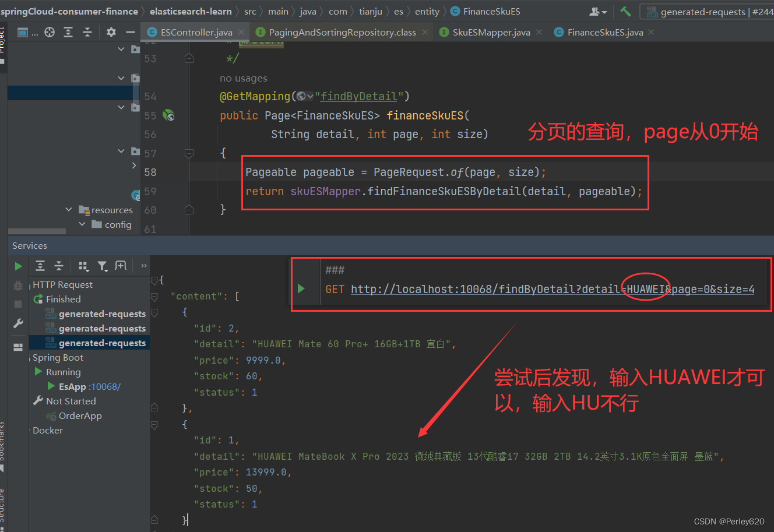The height and width of the screenshot is (532, 774).
Task: Click the Debug bug icon in Services
Action: click(x=18, y=286)
